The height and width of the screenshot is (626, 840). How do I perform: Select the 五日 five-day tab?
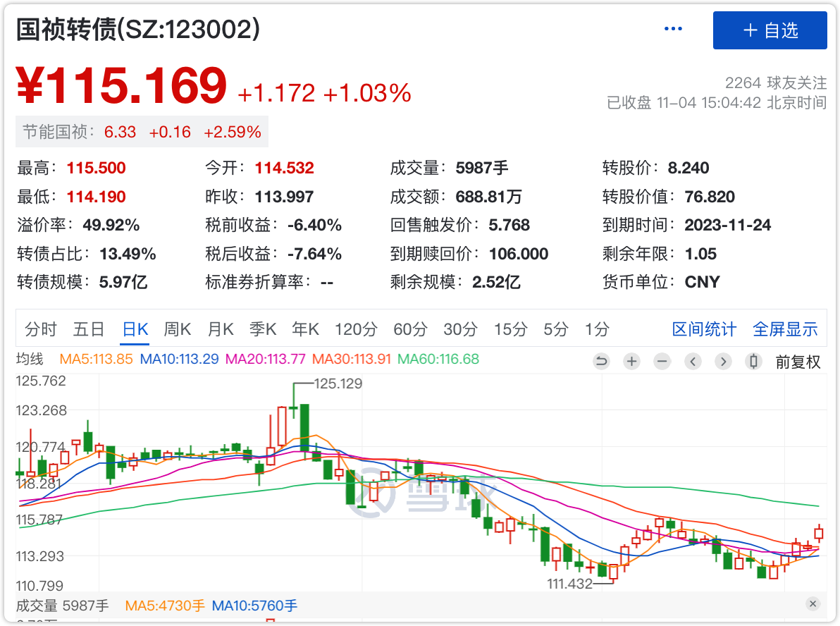pos(89,329)
